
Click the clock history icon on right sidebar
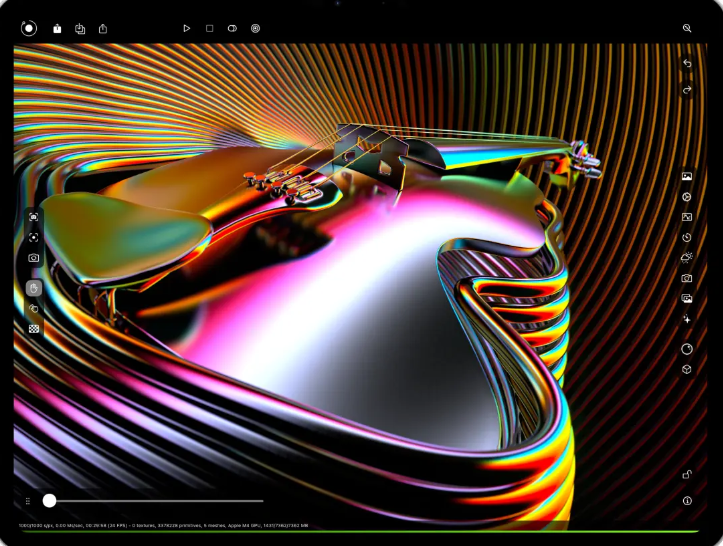(x=687, y=237)
